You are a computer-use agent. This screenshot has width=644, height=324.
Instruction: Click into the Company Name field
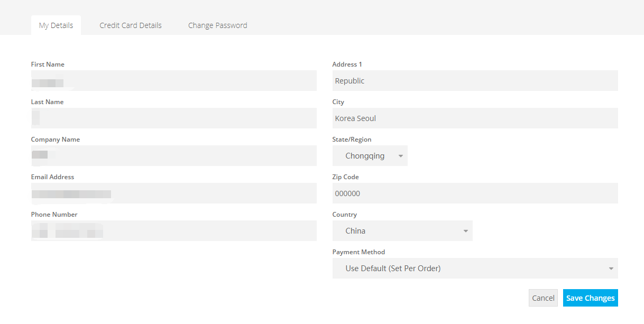(174, 156)
